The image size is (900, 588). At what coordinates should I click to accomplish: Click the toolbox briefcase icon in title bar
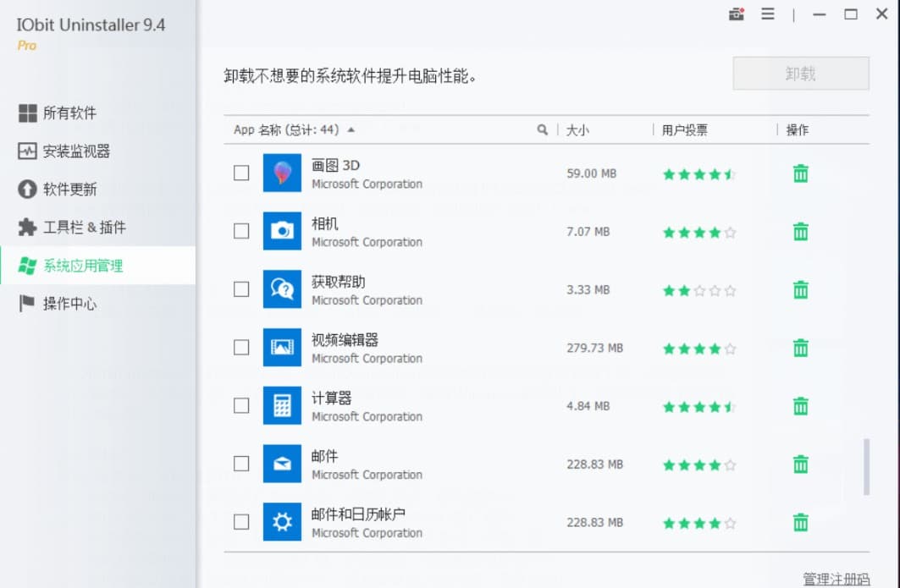737,14
